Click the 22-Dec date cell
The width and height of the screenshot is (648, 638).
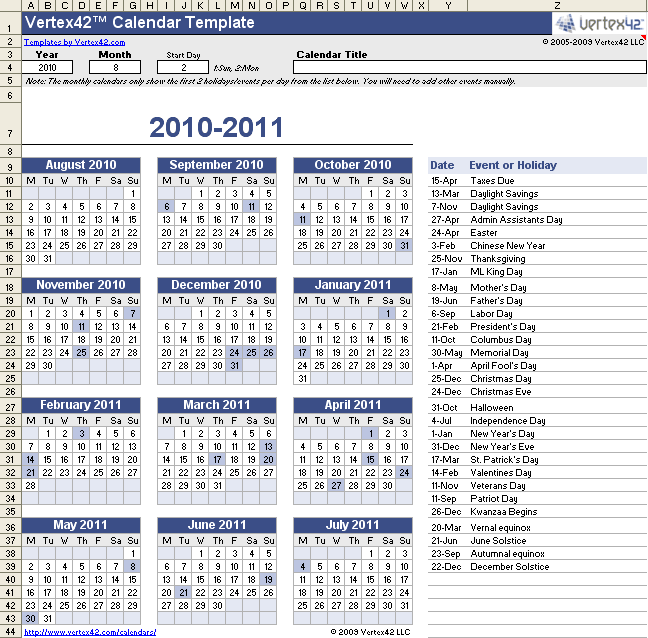tap(446, 567)
